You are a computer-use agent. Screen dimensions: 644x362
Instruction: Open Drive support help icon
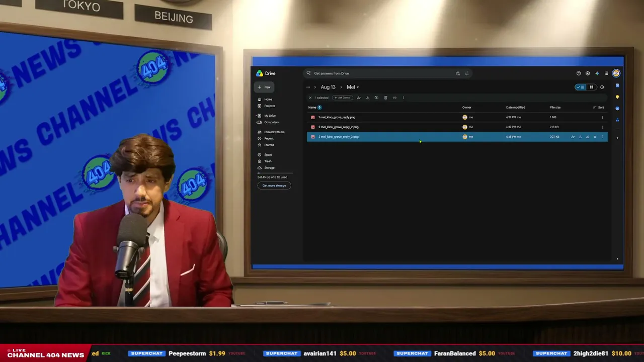point(579,73)
